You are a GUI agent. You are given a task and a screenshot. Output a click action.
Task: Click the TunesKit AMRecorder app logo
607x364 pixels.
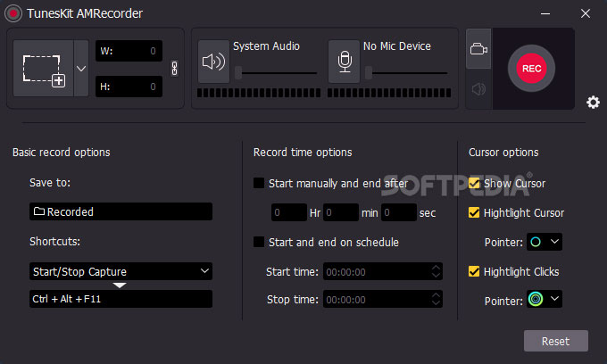13,13
